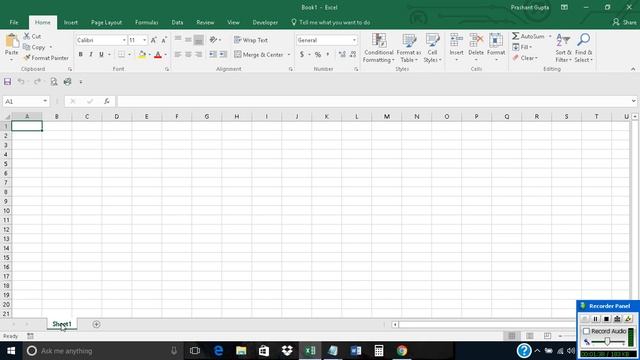Launch Chrome from the taskbar
The image size is (640, 360).
click(402, 351)
